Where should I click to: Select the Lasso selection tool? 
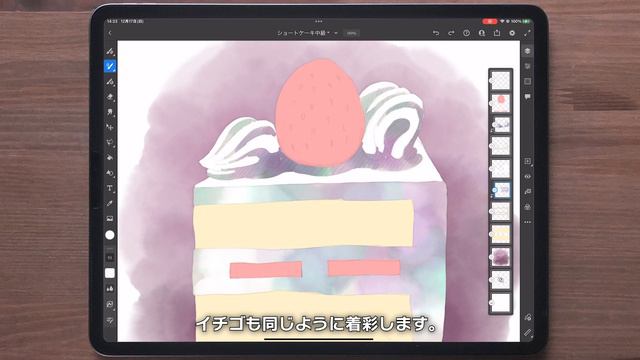point(110,142)
